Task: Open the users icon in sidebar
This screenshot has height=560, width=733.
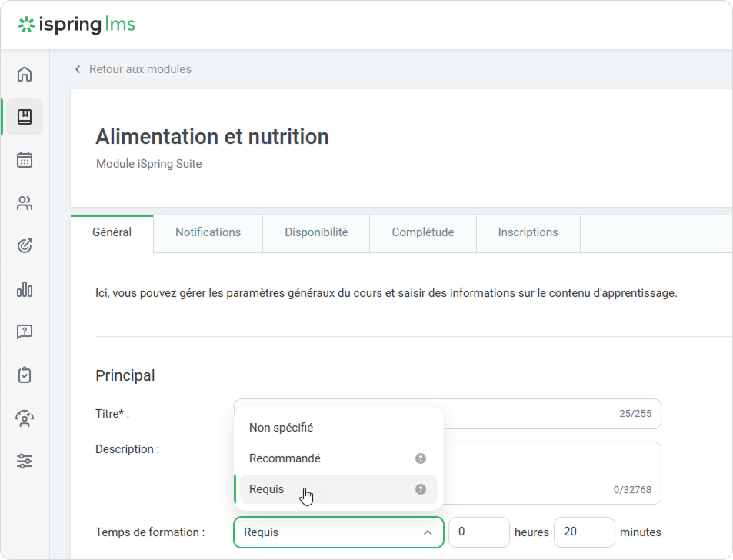Action: [25, 203]
